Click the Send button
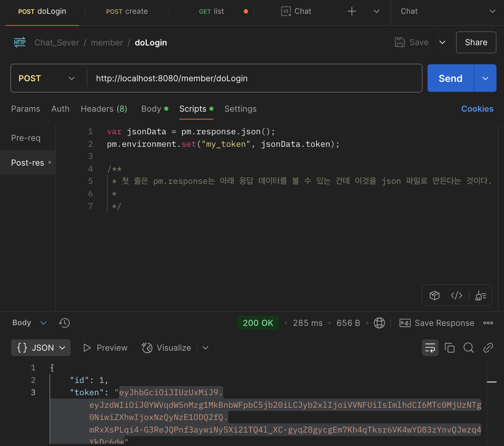The image size is (504, 446). pyautogui.click(x=450, y=78)
